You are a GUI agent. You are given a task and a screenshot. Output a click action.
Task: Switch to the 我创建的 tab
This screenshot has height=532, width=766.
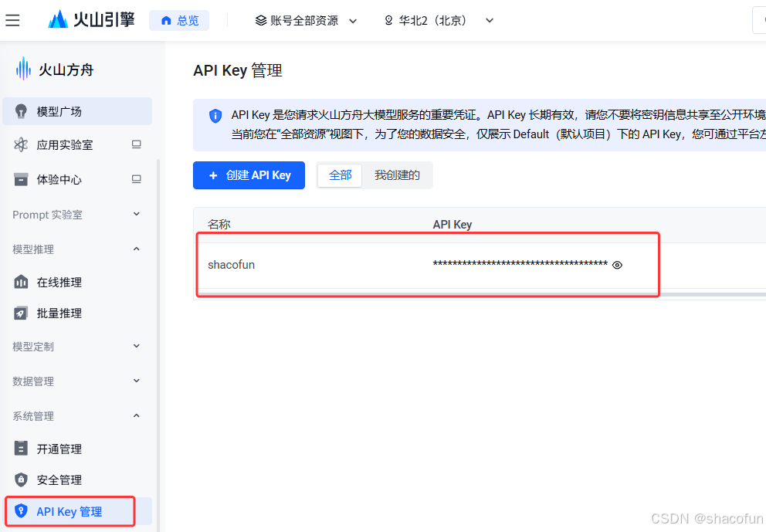[x=397, y=175]
